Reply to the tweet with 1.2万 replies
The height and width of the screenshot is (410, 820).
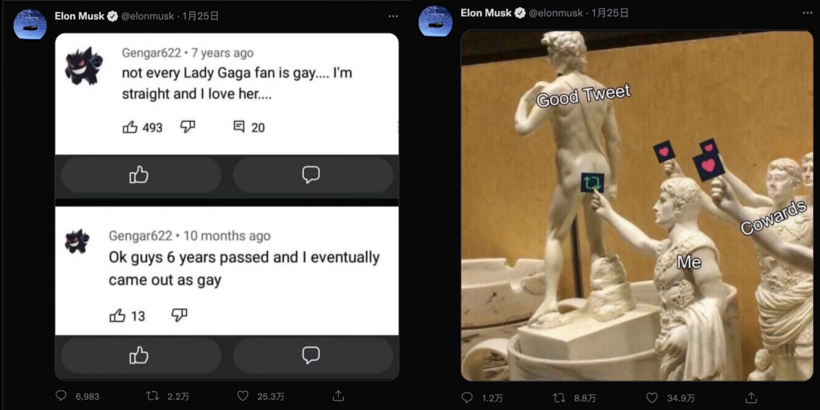467,398
